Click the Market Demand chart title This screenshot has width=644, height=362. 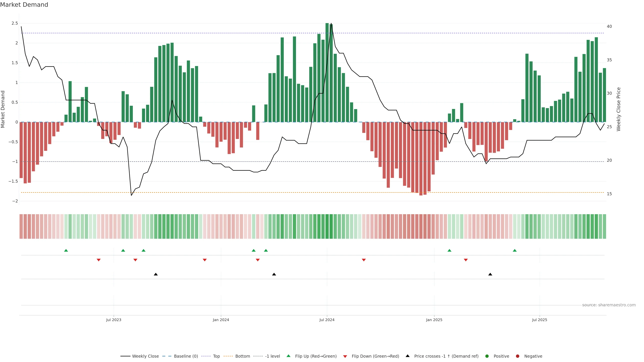[24, 5]
